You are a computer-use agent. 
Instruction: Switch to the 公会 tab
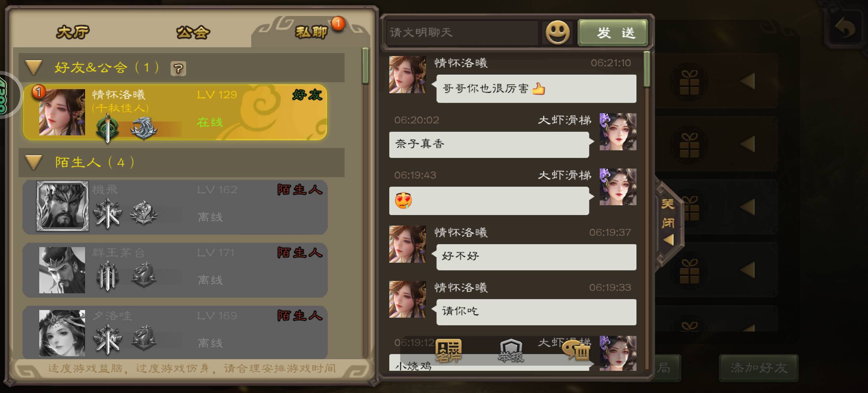(x=193, y=32)
